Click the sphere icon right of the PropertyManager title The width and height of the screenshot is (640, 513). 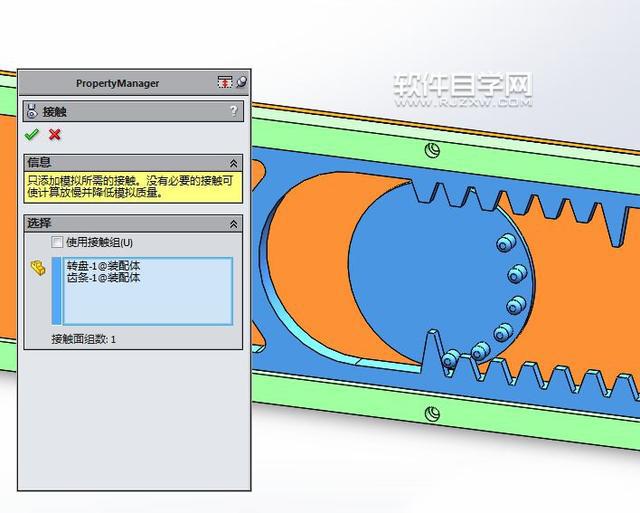241,83
